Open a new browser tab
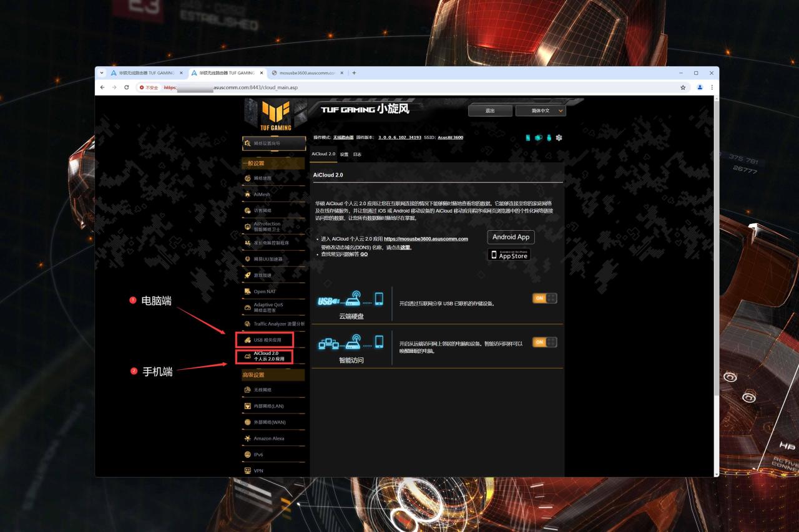 coord(354,73)
